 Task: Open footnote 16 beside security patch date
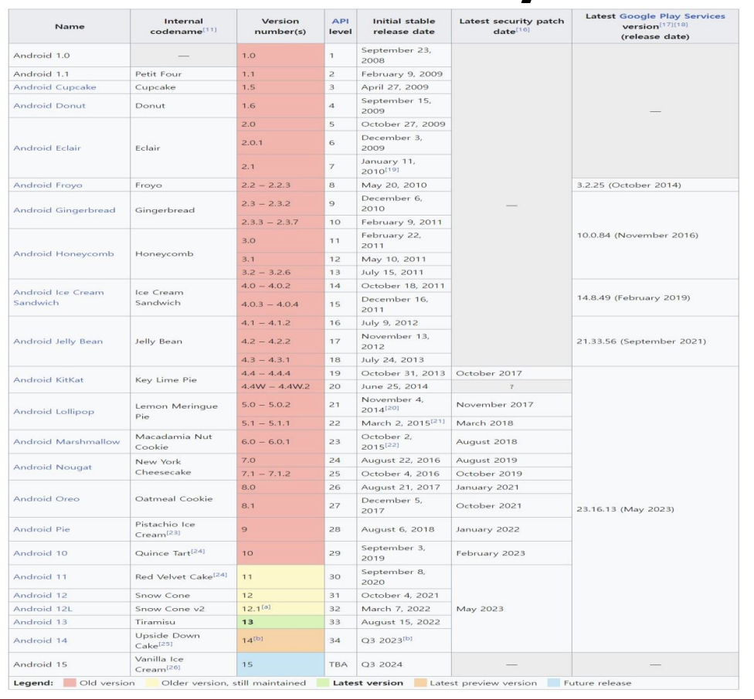coord(523,29)
